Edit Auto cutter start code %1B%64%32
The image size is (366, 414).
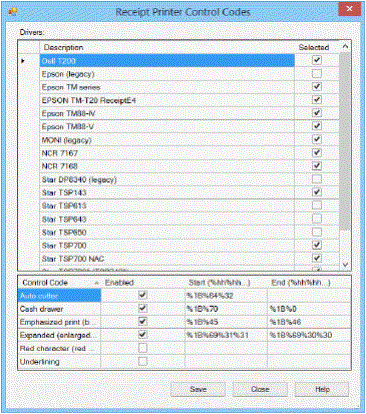tap(226, 296)
